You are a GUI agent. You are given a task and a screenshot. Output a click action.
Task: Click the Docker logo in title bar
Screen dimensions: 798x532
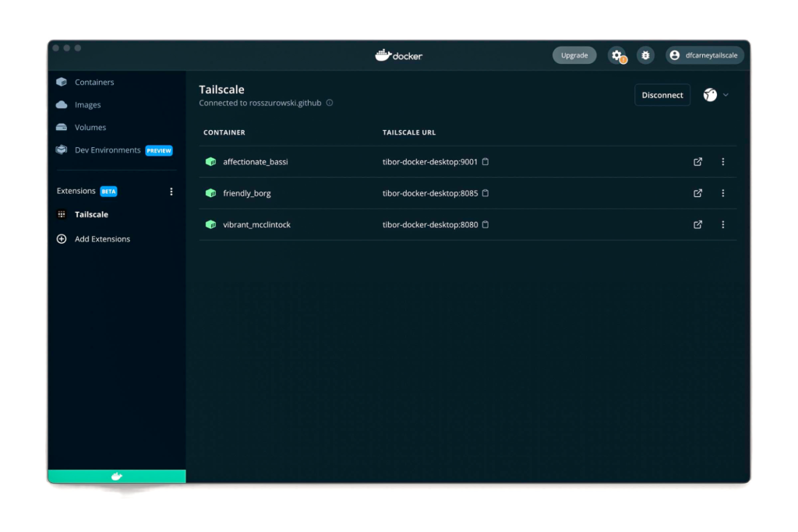(x=398, y=55)
